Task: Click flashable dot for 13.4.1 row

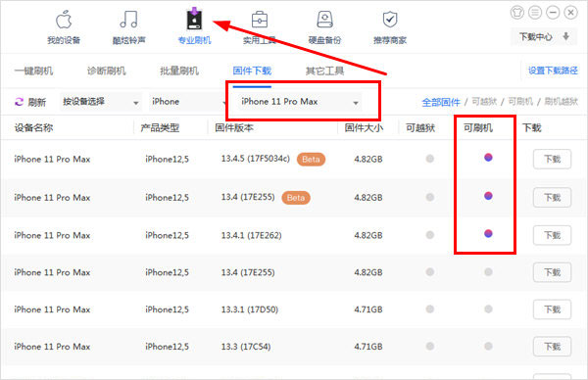Action: click(x=488, y=234)
